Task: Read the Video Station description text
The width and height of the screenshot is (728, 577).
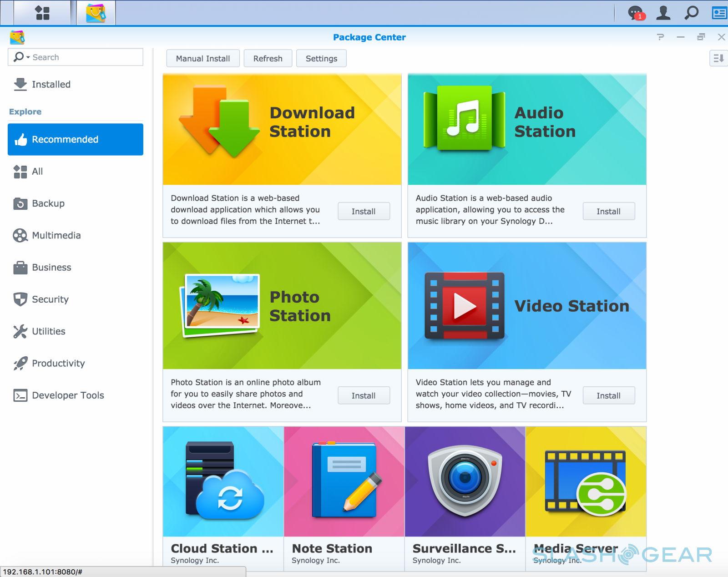Action: pos(493,394)
